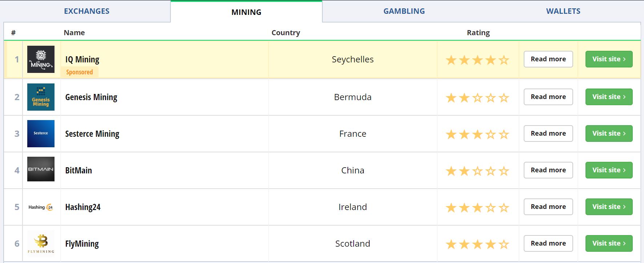Click the FlyMining gold bitcoin logo
The width and height of the screenshot is (644, 263).
(x=41, y=243)
